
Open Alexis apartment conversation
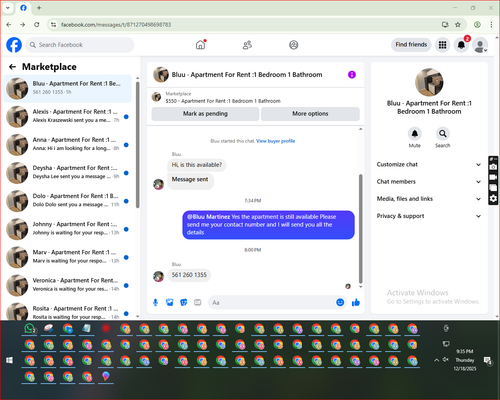point(68,117)
